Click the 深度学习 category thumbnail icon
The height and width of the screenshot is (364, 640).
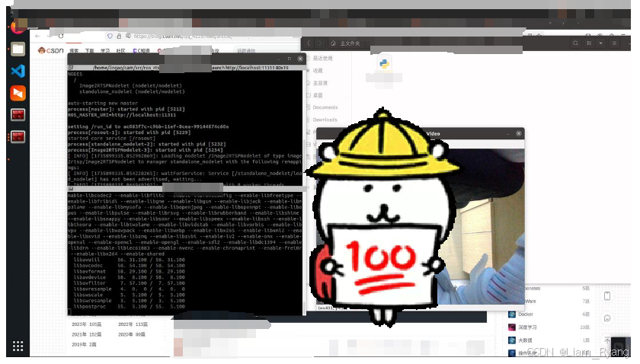[512, 327]
